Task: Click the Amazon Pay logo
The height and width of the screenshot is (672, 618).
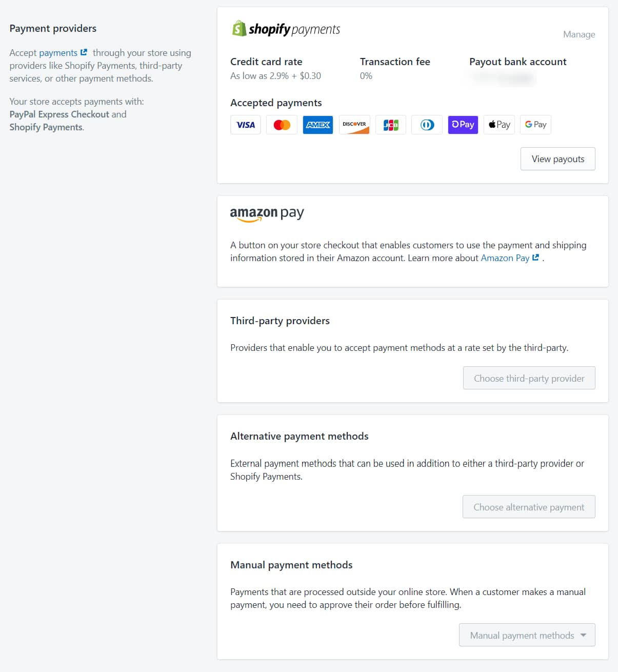Action: 267,213
